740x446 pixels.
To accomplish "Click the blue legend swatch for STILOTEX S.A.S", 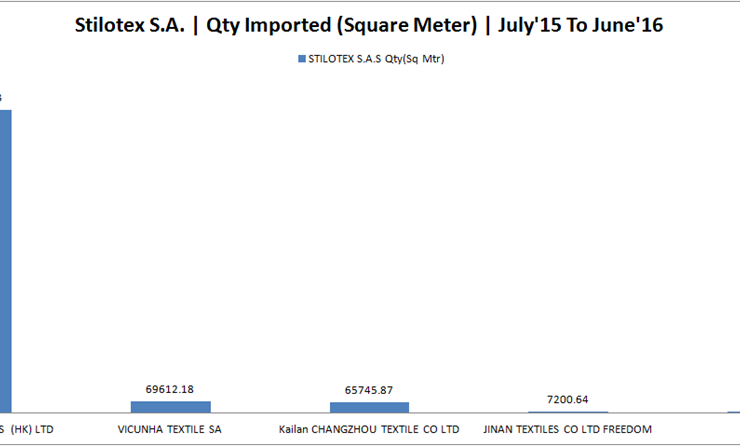I will point(302,59).
